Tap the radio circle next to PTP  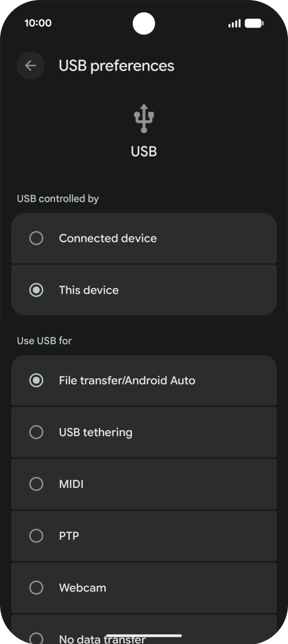[37, 536]
